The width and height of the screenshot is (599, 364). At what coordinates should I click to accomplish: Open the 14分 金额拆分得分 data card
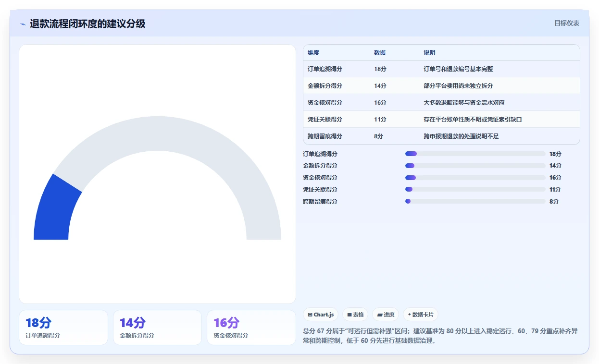click(157, 328)
